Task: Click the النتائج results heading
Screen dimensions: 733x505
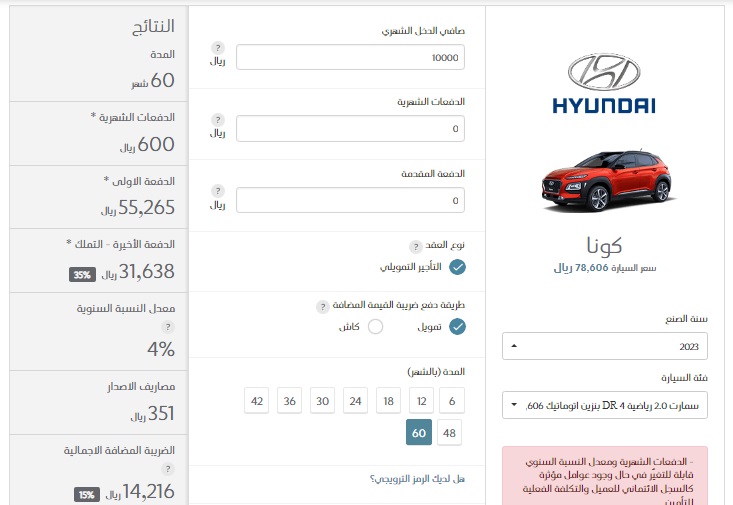Action: point(154,26)
